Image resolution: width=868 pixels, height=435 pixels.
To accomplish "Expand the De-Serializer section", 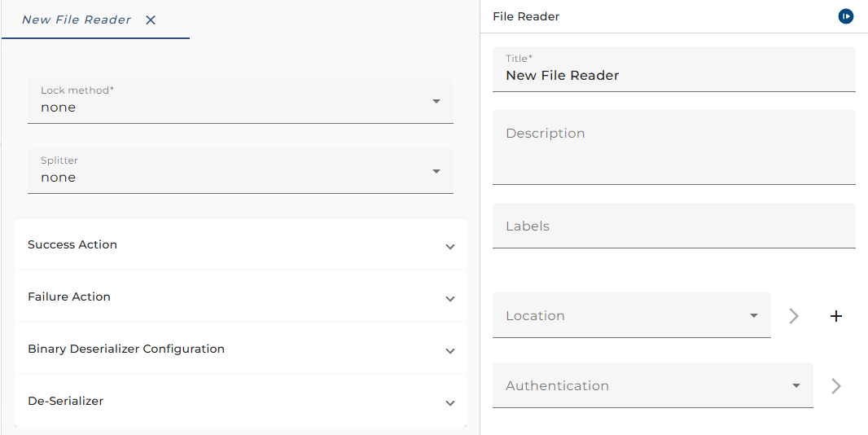I will (240, 402).
